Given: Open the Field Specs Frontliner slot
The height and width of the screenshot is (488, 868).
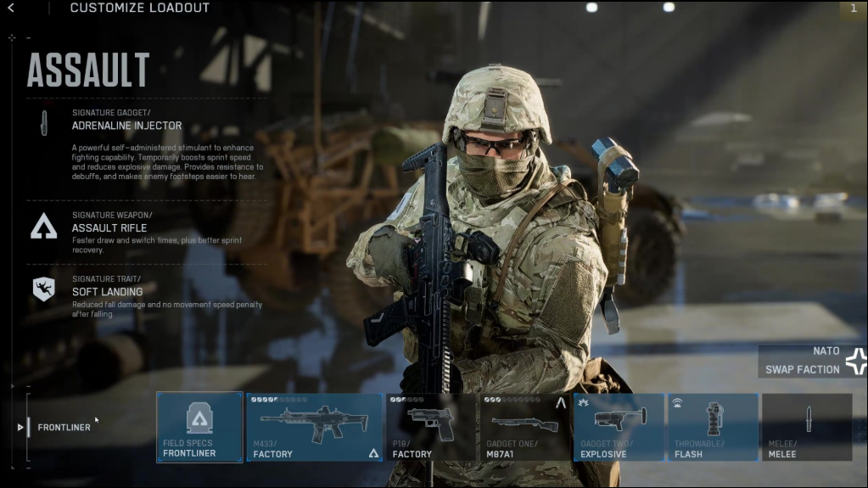Looking at the screenshot, I should pyautogui.click(x=200, y=427).
